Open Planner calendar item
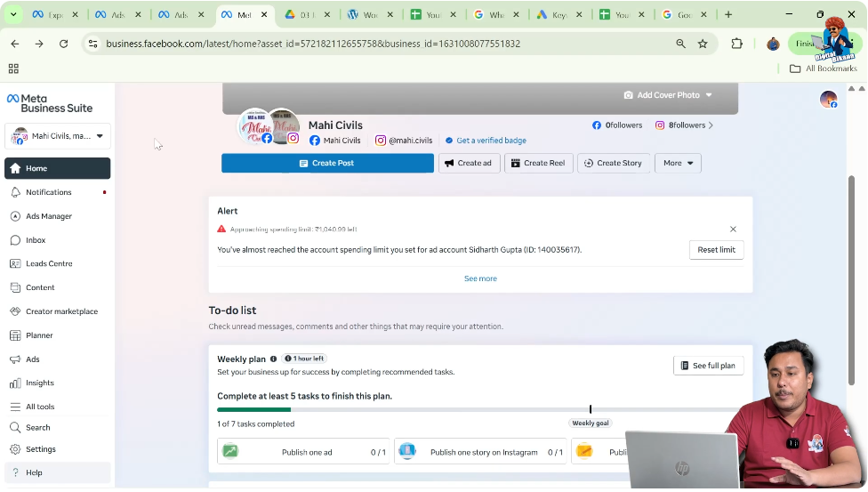This screenshot has height=492, width=868. tap(58, 335)
